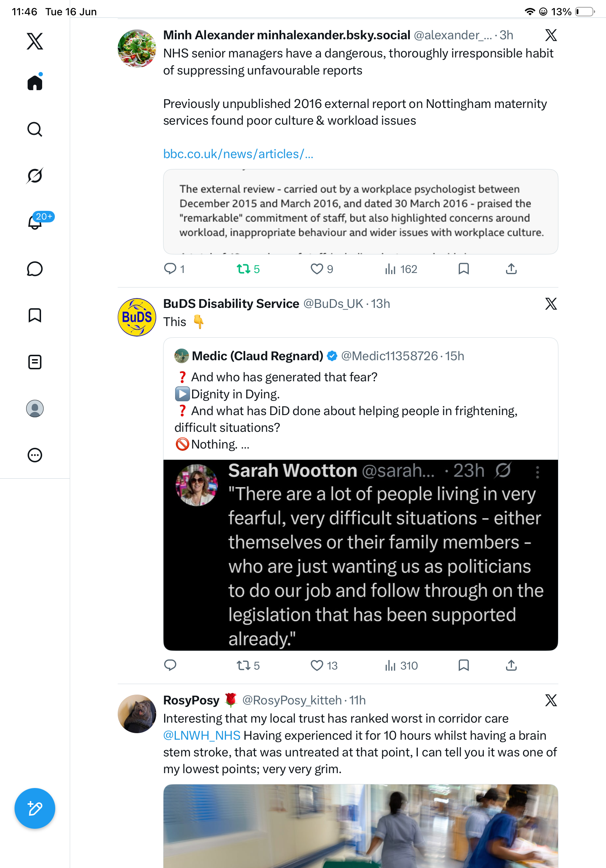Open X options on BuDS post

pos(551,304)
